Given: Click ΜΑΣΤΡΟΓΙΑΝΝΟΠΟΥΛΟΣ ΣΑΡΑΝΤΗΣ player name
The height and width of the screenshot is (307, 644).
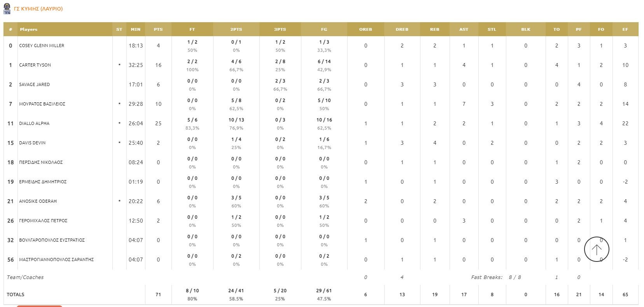Looking at the screenshot, I should point(56,260).
